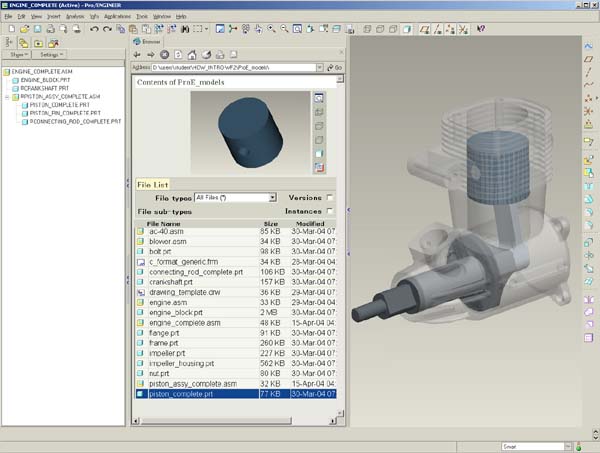This screenshot has height=453, width=600.
Task: Click the Go button beside the address bar
Action: pyautogui.click(x=336, y=67)
